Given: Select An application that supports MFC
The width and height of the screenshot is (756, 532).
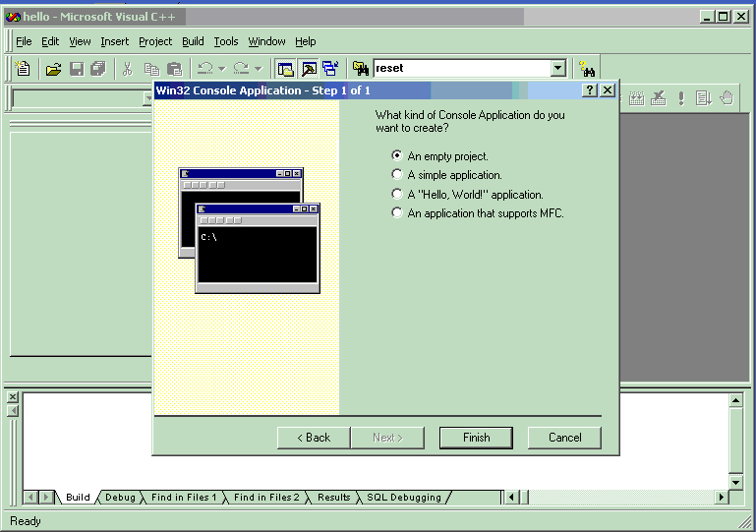Looking at the screenshot, I should point(478,213).
